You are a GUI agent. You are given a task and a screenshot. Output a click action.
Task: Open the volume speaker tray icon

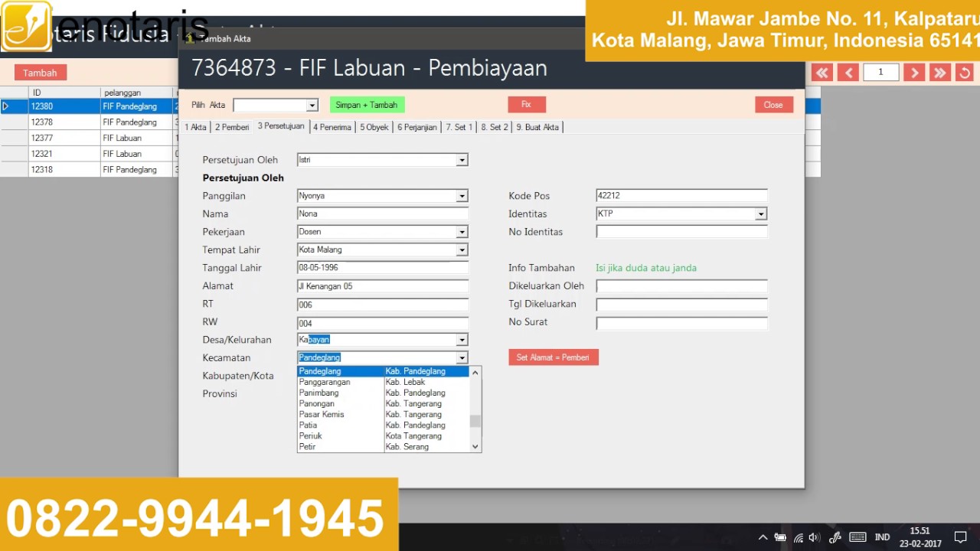click(x=814, y=537)
